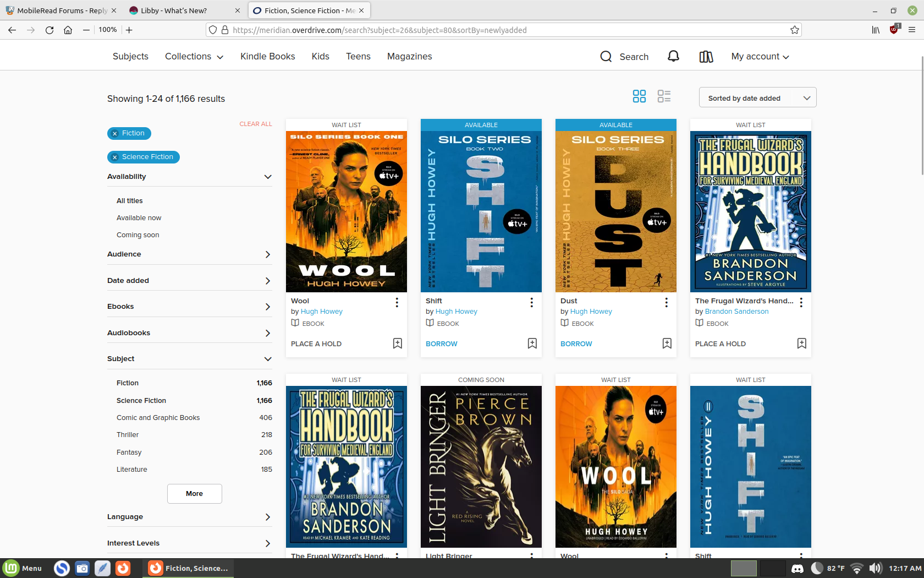This screenshot has height=578, width=924.
Task: Open the network Wi-Fi tray icon
Action: point(856,568)
